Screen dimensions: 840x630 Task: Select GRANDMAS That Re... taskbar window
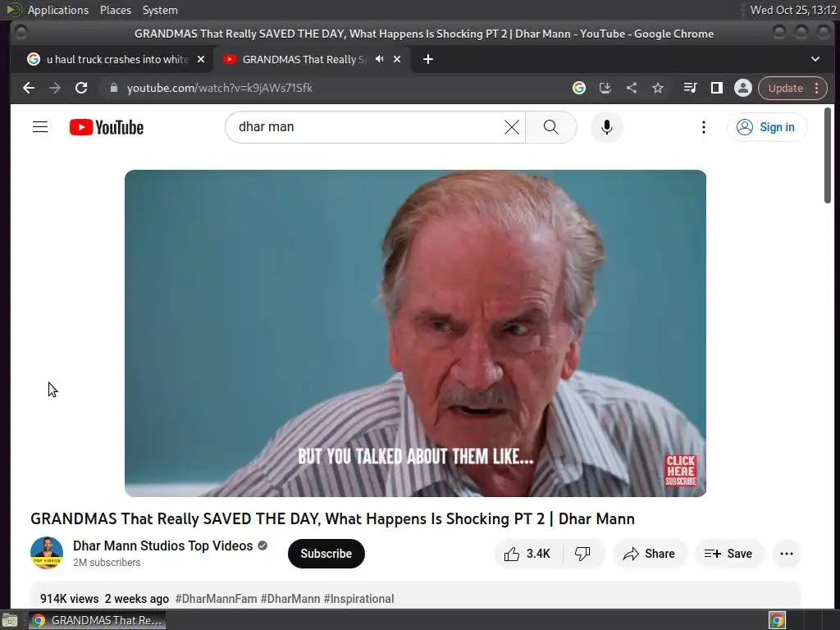97,620
